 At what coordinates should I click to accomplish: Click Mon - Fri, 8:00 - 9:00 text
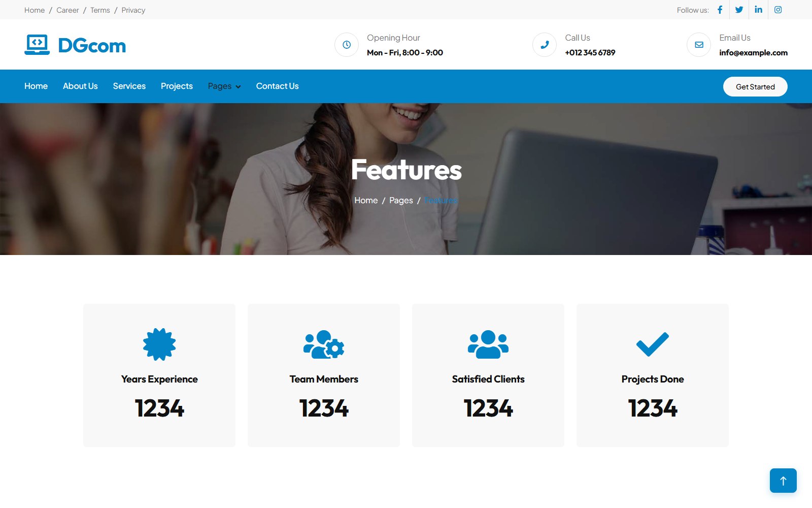[x=405, y=53]
